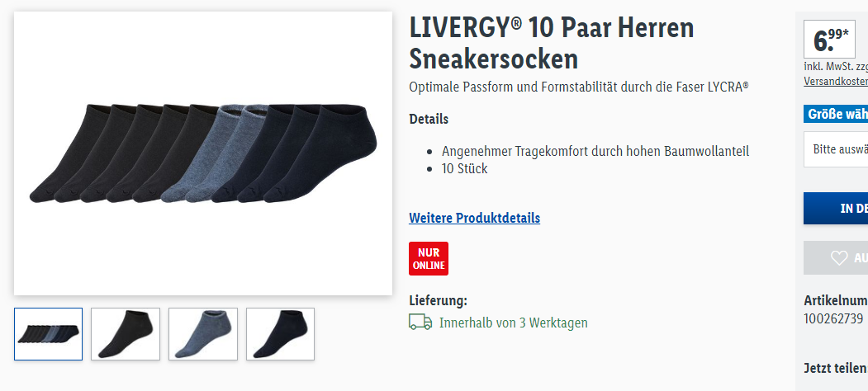The height and width of the screenshot is (391, 868).
Task: Click the grey wishlist button
Action: pyautogui.click(x=836, y=257)
